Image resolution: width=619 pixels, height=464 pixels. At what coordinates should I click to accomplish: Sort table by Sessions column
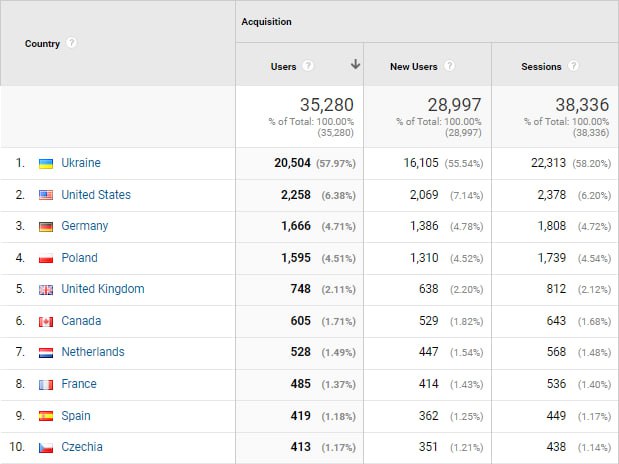coord(541,66)
